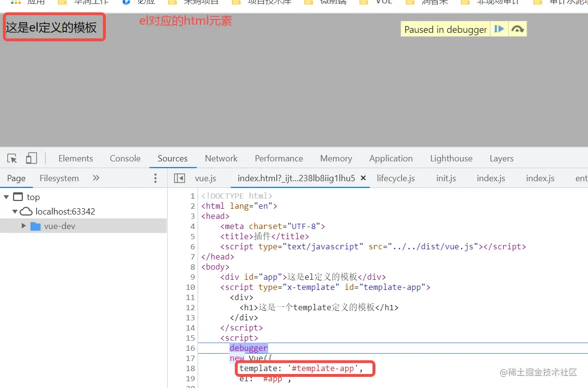Click script src vue.js line
The height and width of the screenshot is (388, 588).
coord(373,246)
